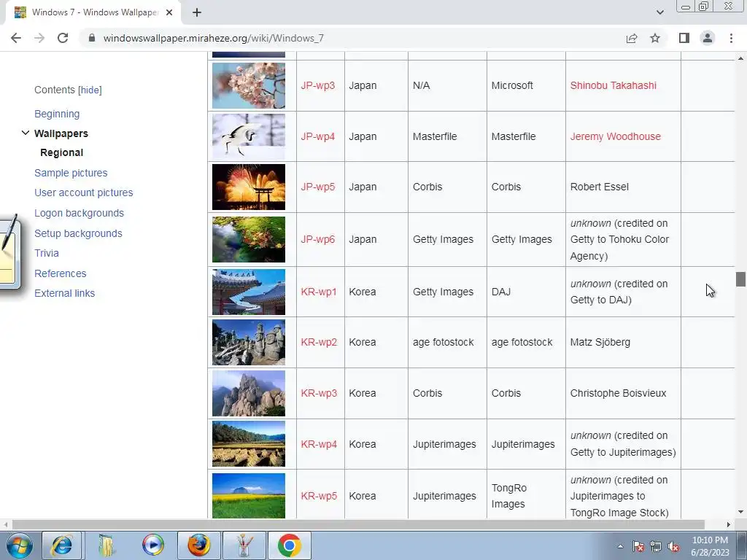This screenshot has height=560, width=747.
Task: Go to the Regional subsection
Action: coord(61,152)
